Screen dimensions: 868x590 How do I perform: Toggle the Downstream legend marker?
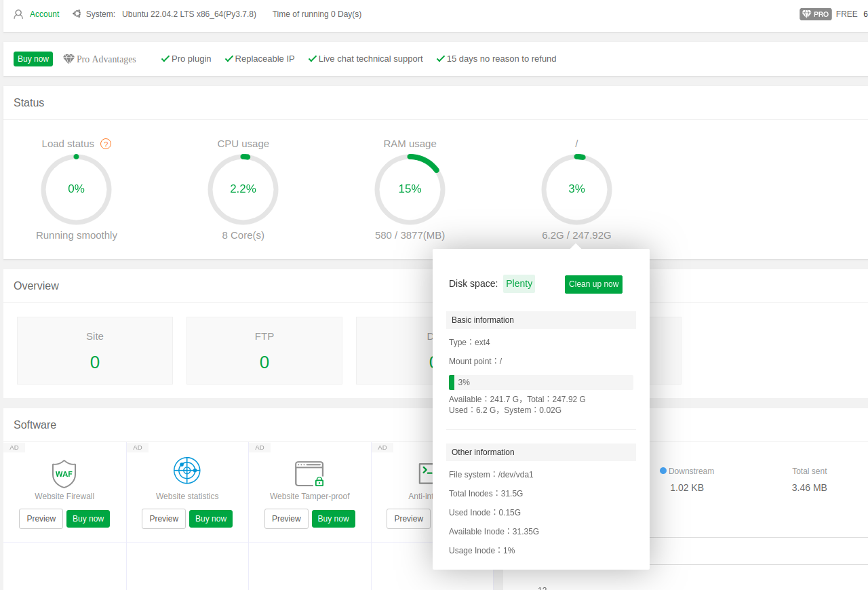tap(663, 471)
